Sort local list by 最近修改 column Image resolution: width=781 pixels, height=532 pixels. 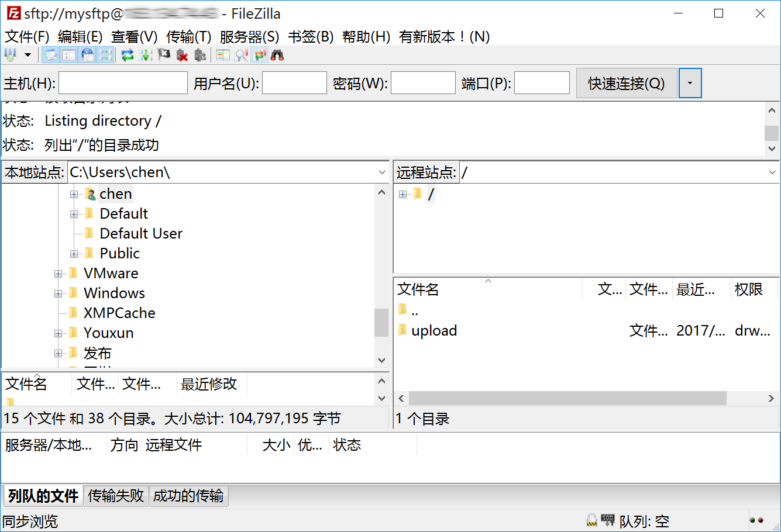(211, 384)
